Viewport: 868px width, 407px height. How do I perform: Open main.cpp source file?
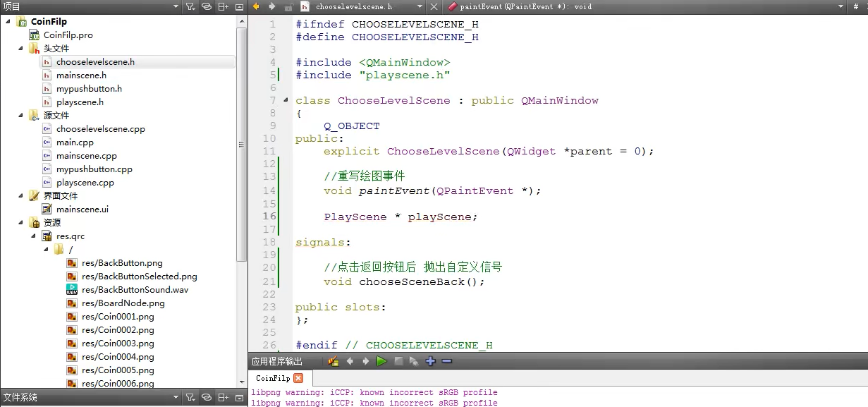(x=75, y=142)
